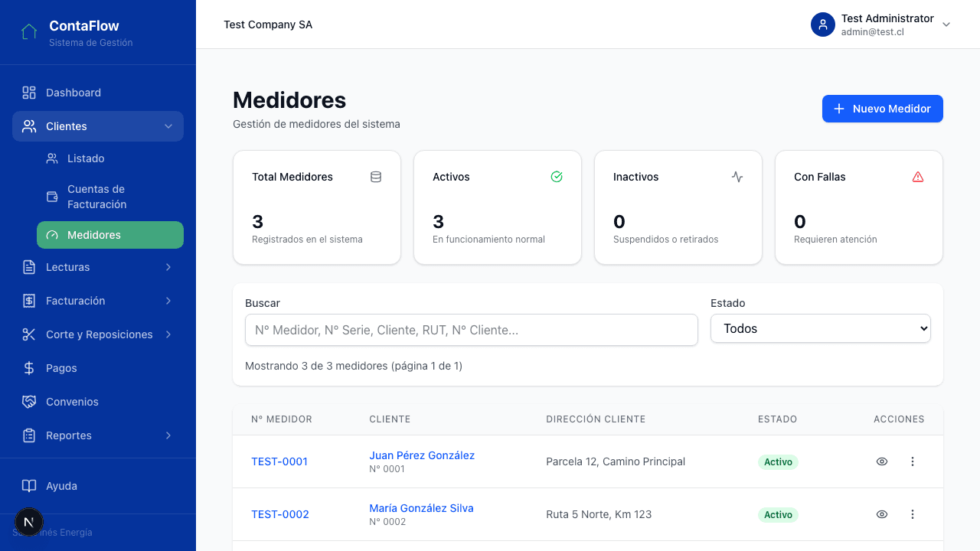980x551 pixels.
Task: Click the Facturación receipt icon
Action: pyautogui.click(x=29, y=301)
